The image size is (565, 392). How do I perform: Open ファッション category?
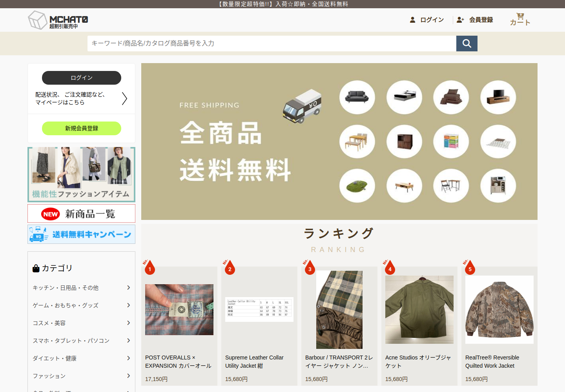pyautogui.click(x=49, y=376)
